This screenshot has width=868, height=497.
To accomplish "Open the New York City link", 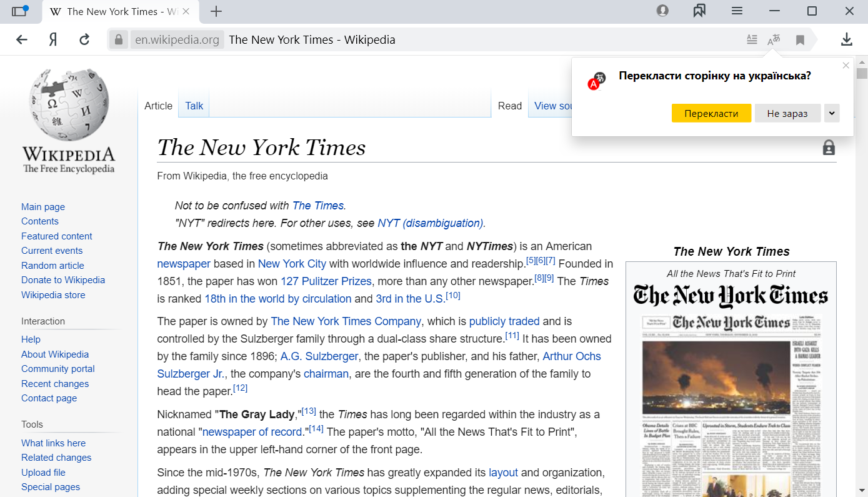I will [x=292, y=264].
